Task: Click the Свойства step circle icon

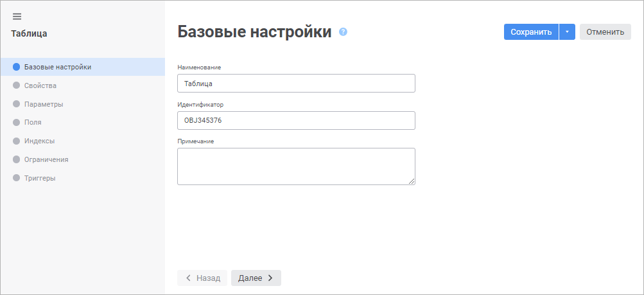Action: [17, 85]
